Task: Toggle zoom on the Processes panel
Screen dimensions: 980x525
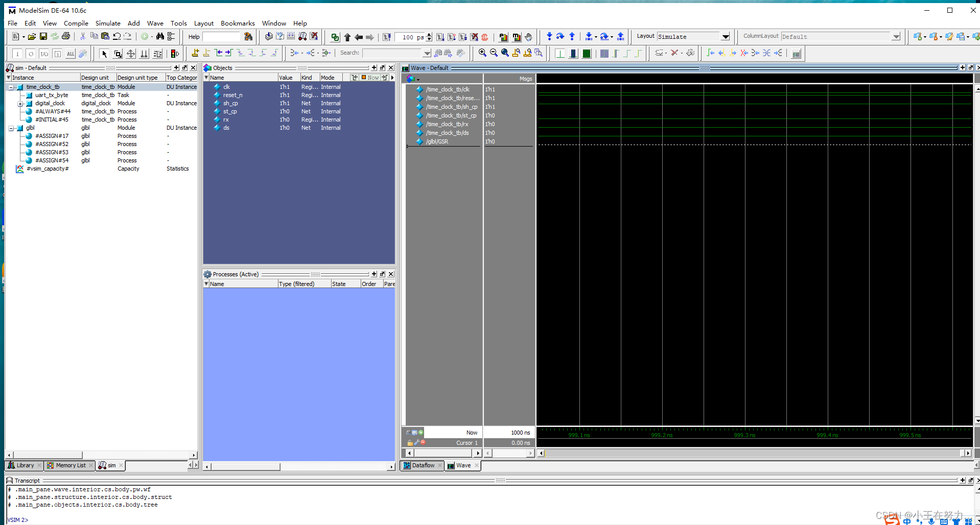Action: (x=374, y=274)
